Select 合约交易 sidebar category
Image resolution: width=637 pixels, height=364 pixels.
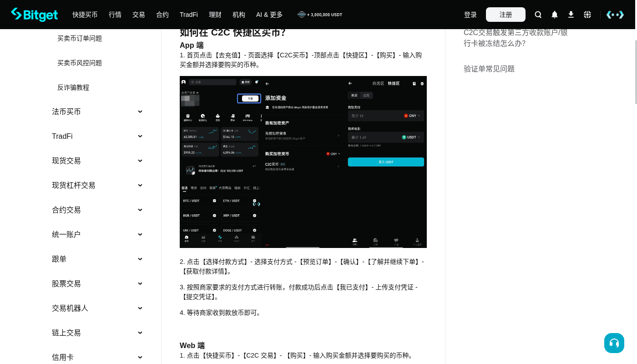pyautogui.click(x=66, y=210)
